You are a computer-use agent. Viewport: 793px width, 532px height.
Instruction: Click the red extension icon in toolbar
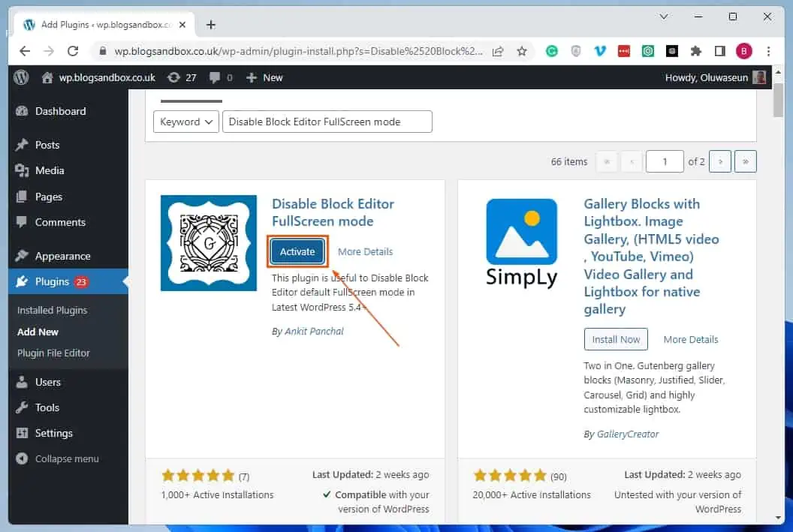pos(624,51)
